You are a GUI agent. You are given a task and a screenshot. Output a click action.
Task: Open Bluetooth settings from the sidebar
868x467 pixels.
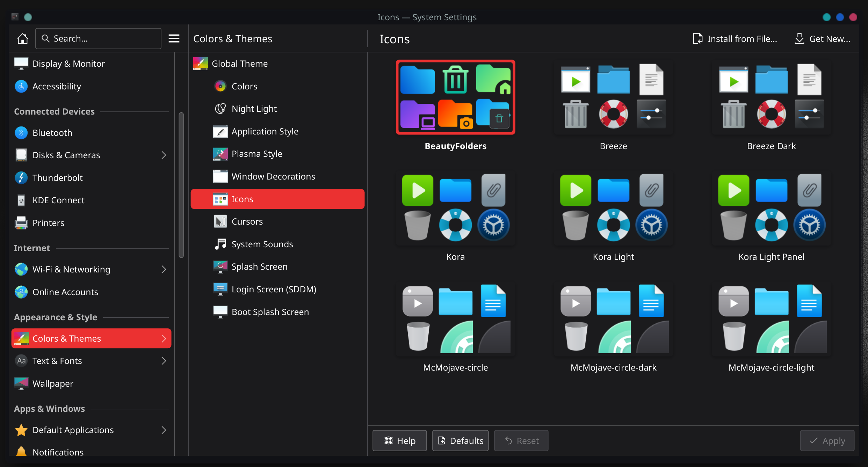click(53, 132)
